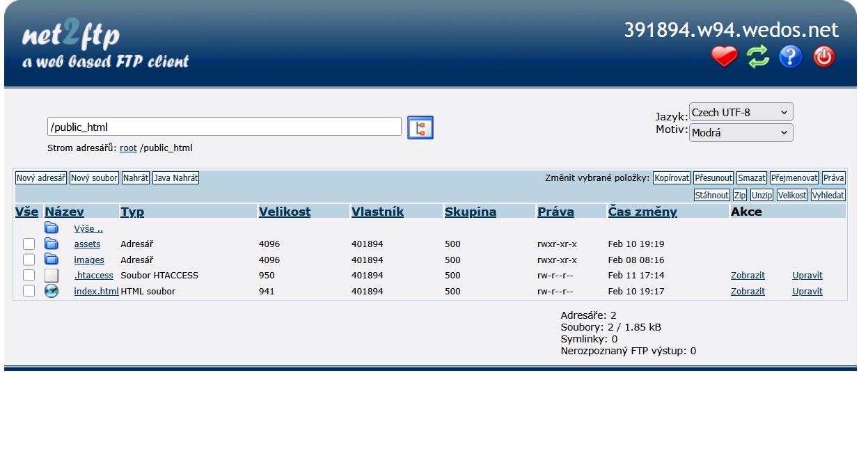Screen dimensions: 868x451
Task: Click Upravit link for .htaccess
Action: point(807,276)
